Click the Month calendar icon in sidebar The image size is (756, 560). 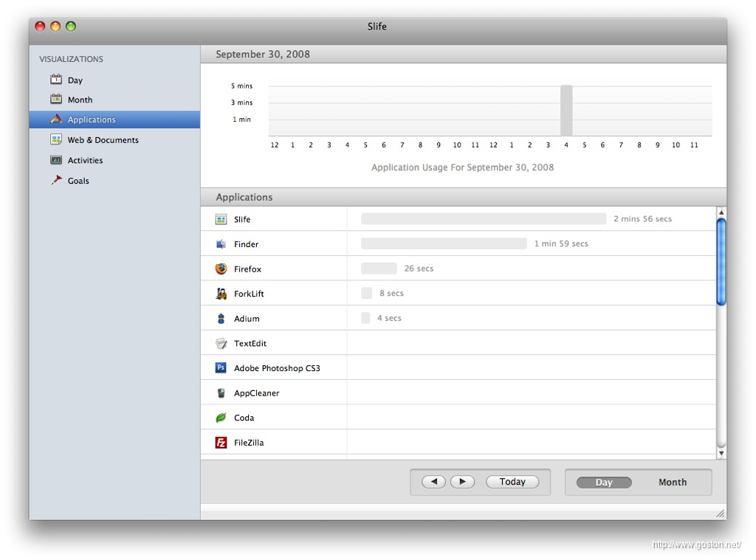pyautogui.click(x=56, y=99)
